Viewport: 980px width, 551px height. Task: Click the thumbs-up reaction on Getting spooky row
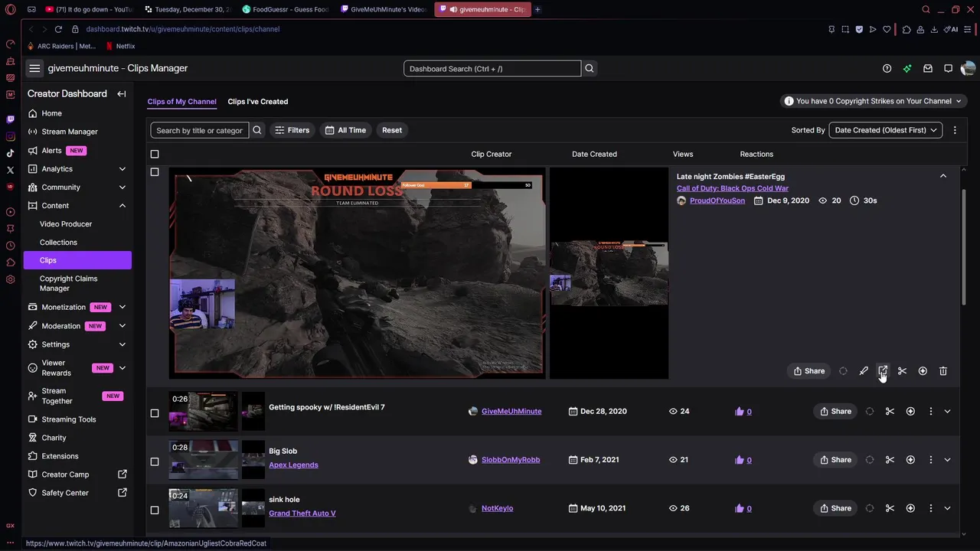tap(740, 411)
